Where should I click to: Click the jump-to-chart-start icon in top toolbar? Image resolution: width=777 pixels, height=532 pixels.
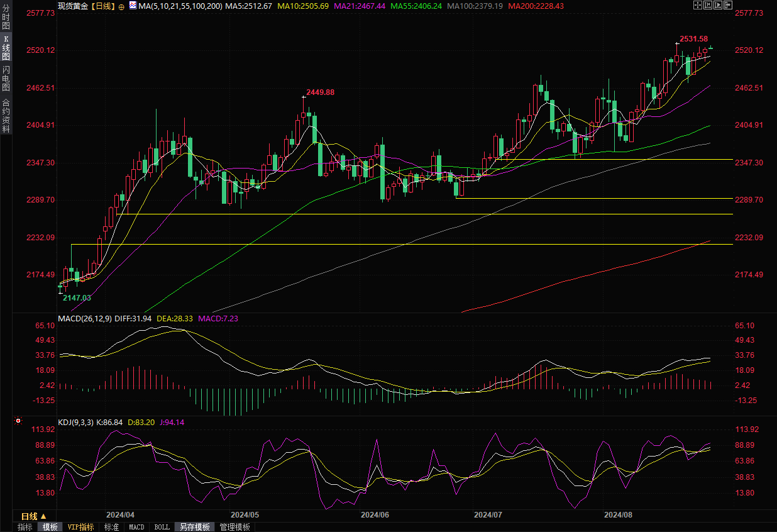point(708,6)
